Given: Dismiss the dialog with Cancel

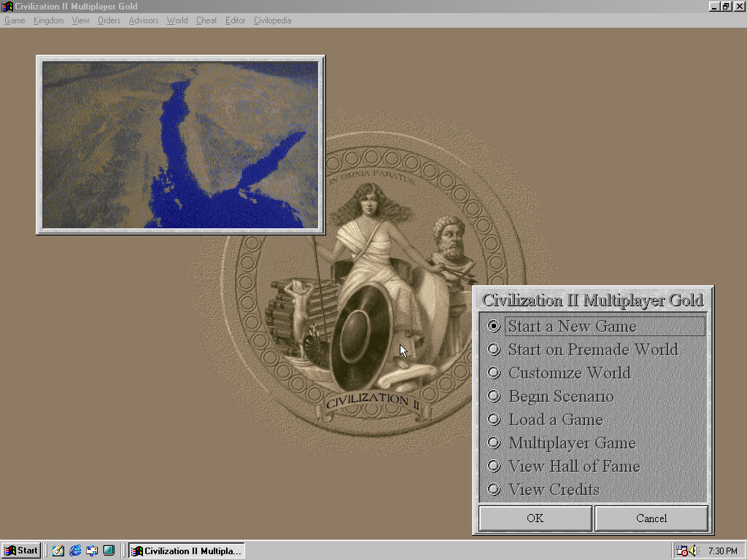Looking at the screenshot, I should tap(651, 518).
